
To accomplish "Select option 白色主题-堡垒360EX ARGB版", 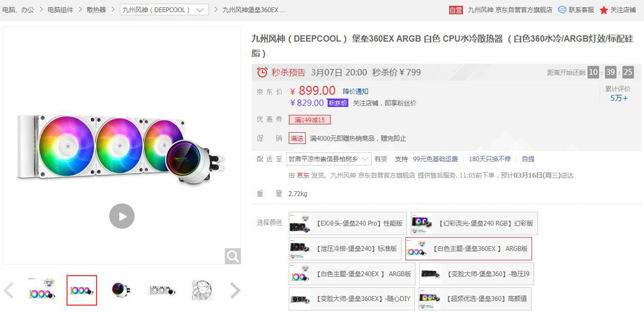I will point(468,248).
